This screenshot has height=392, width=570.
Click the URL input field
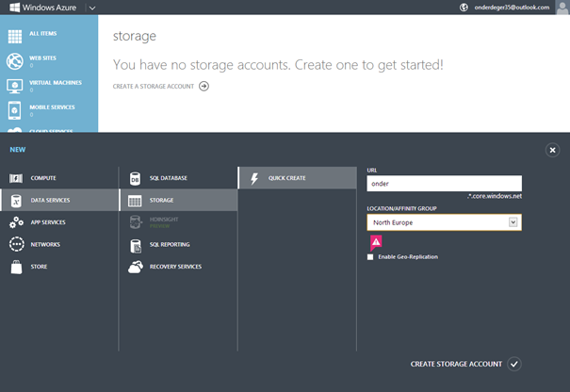tap(444, 183)
